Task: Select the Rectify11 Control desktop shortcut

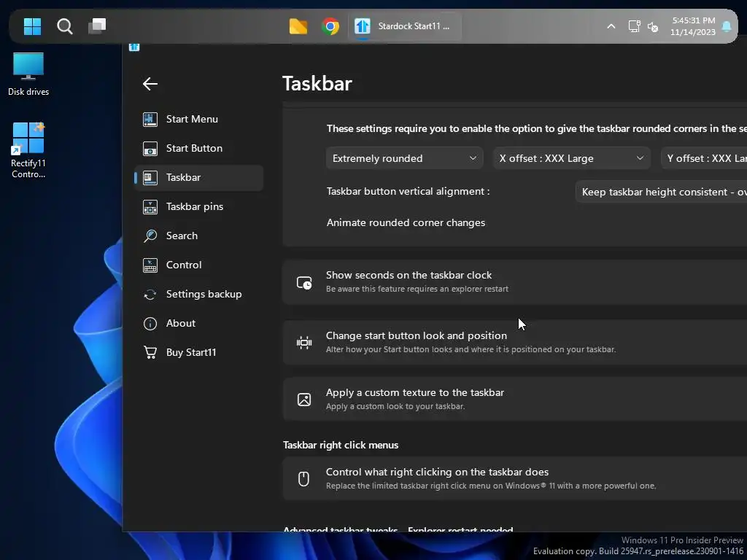Action: point(28,150)
